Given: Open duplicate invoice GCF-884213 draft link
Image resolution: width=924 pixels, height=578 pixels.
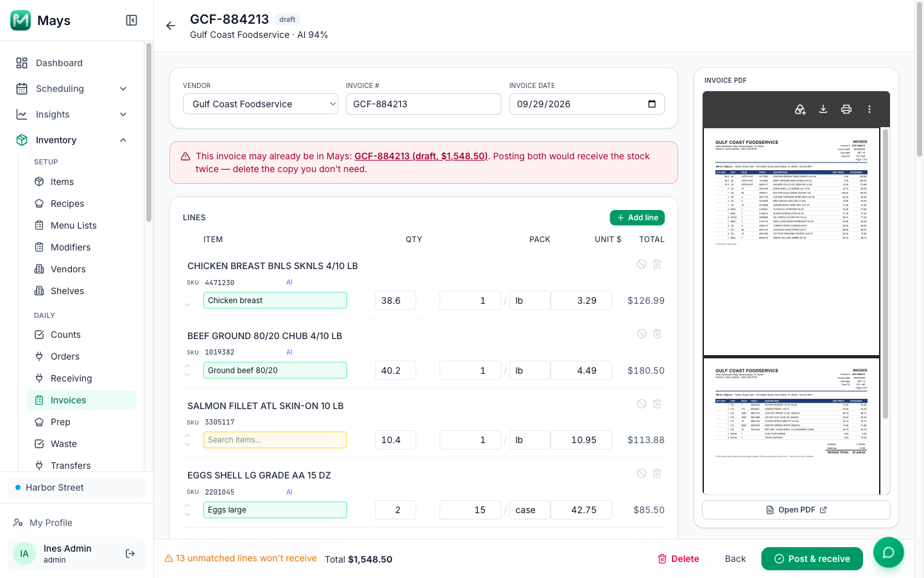Looking at the screenshot, I should (421, 156).
